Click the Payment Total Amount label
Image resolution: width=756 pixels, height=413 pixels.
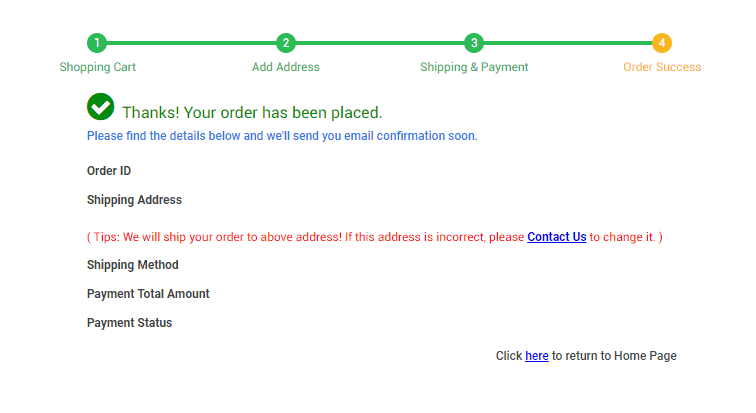(148, 294)
